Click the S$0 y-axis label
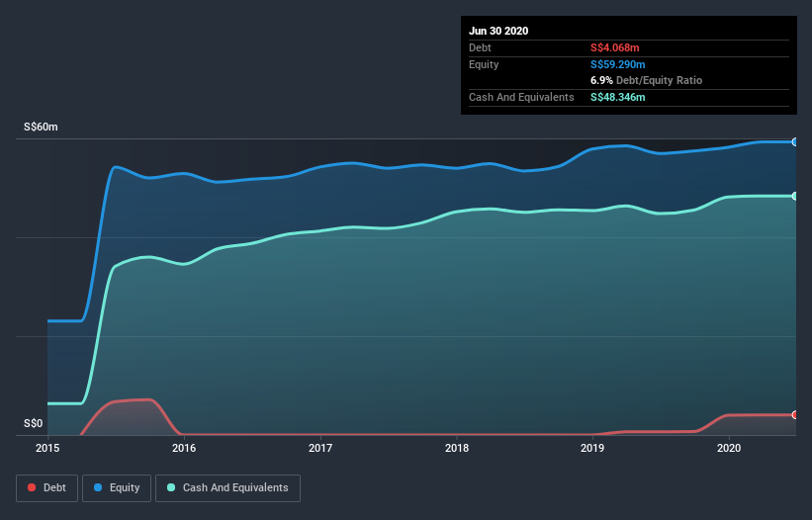Image resolution: width=812 pixels, height=520 pixels. [34, 423]
